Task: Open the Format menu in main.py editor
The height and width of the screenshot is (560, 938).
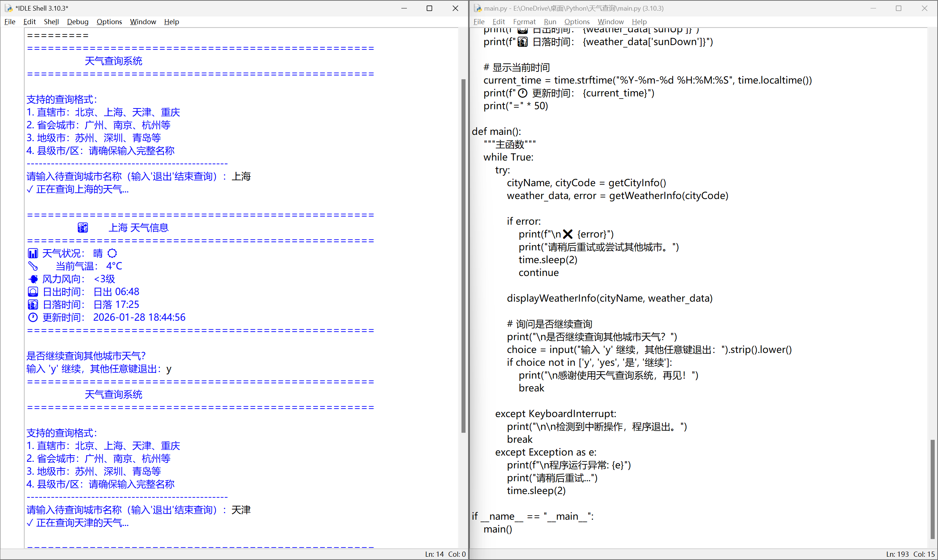Action: pos(524,22)
